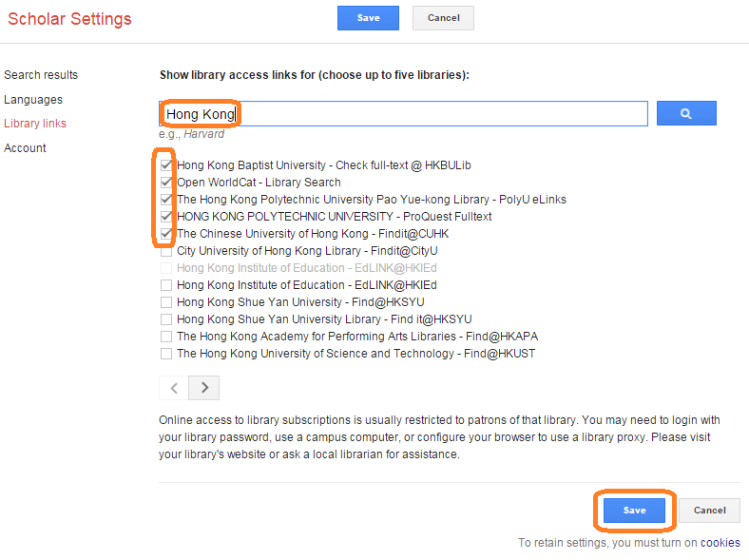Open Languages settings section

pyautogui.click(x=33, y=100)
